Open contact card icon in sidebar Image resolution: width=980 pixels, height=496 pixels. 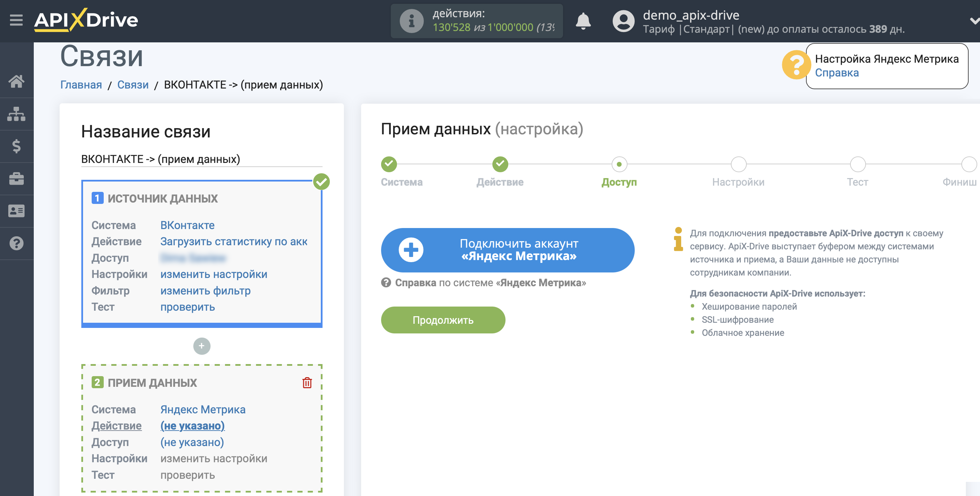point(16,211)
